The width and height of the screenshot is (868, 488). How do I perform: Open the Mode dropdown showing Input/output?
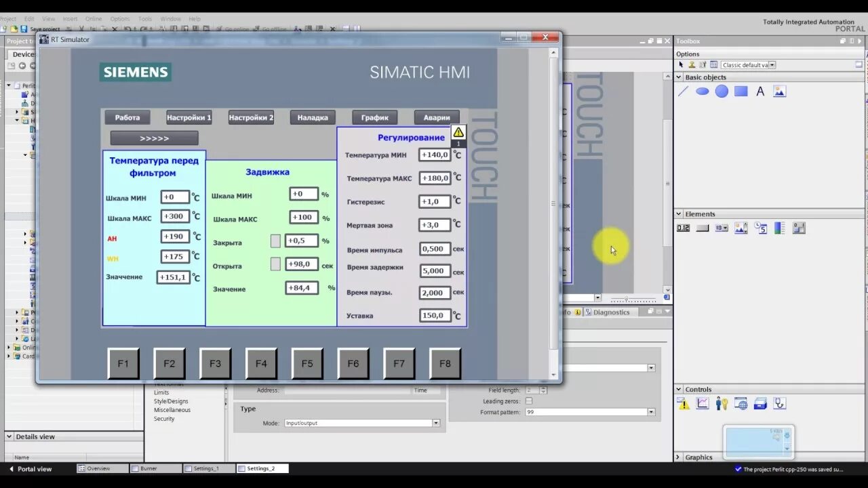pos(436,423)
